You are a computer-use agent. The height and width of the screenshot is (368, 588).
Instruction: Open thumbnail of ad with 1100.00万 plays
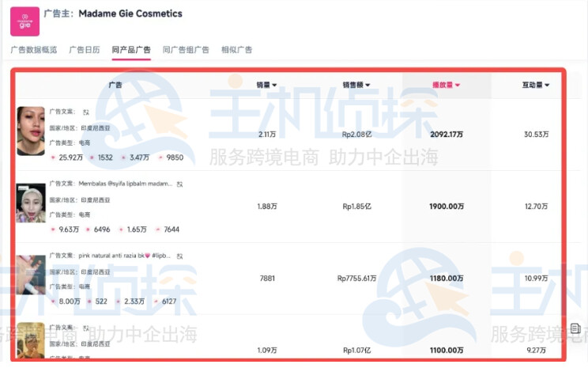31,340
